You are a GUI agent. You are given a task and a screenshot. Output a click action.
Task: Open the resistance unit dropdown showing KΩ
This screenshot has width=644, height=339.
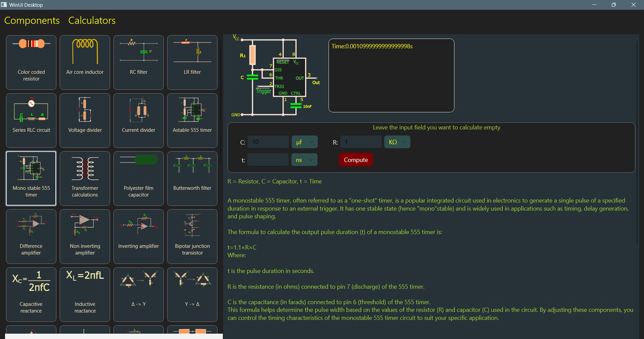397,142
